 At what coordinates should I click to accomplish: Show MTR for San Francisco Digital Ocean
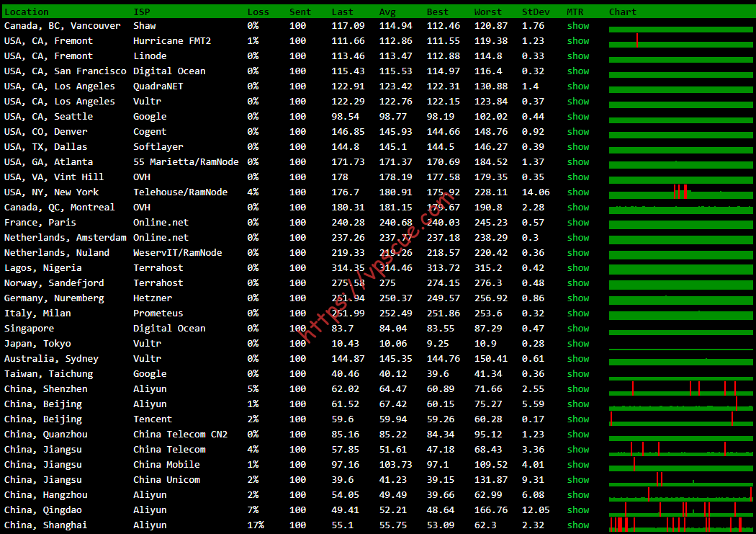[578, 71]
